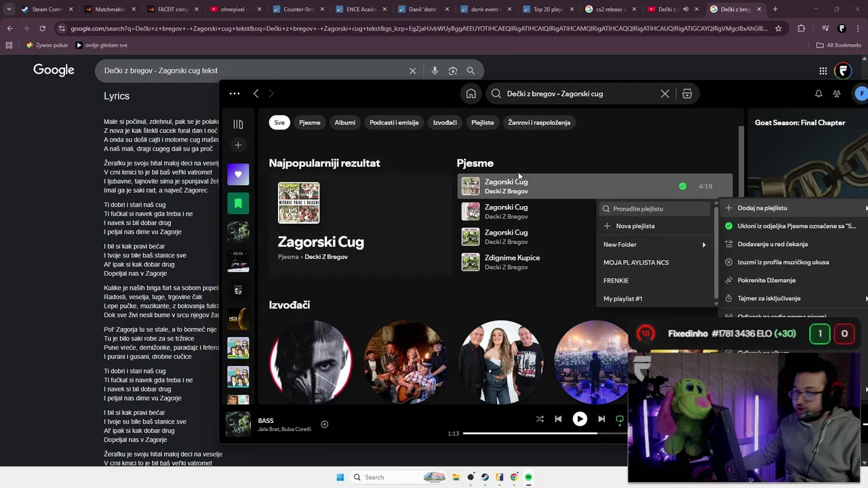Open Steam from taskbar
Viewport: 868px width, 488px height.
tap(485, 477)
